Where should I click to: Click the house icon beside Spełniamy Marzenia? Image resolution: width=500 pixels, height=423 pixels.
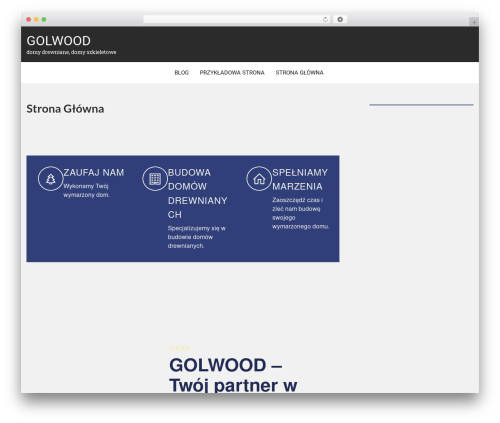259,179
